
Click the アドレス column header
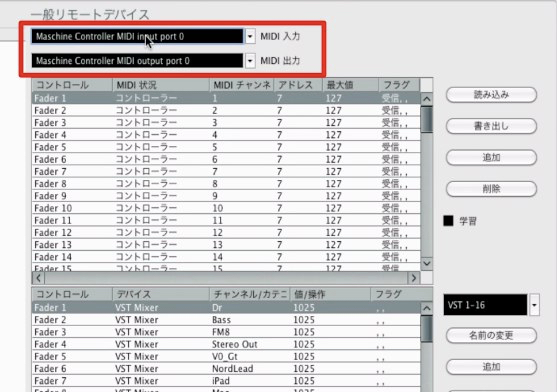(x=298, y=85)
